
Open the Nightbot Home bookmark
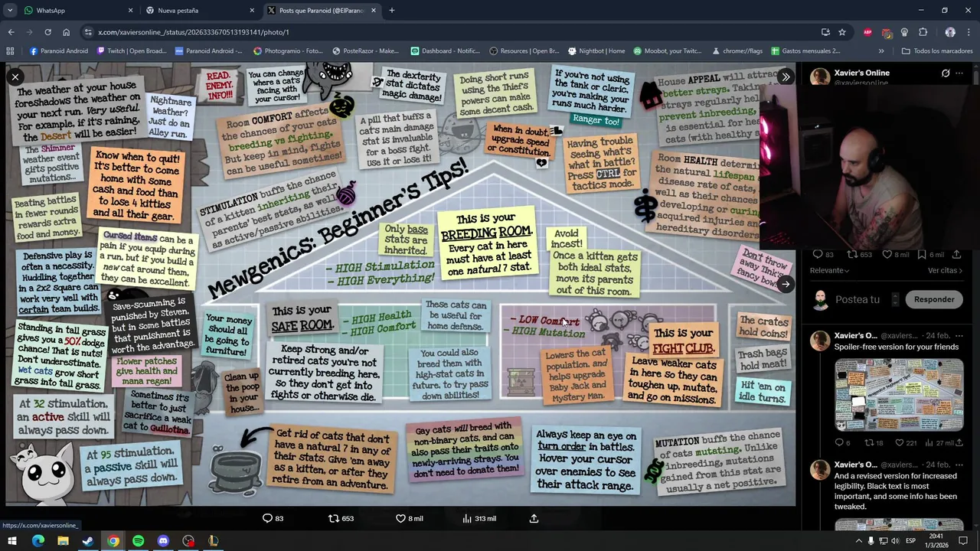click(596, 51)
